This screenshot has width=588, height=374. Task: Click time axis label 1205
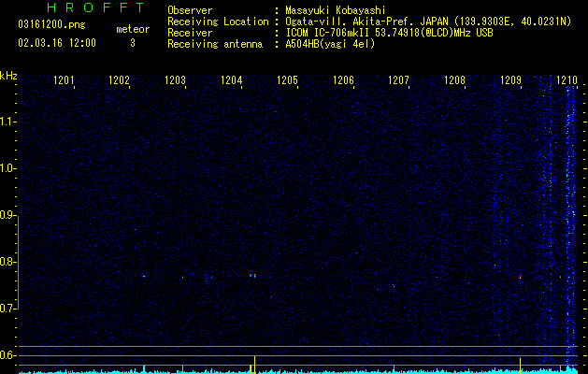287,79
